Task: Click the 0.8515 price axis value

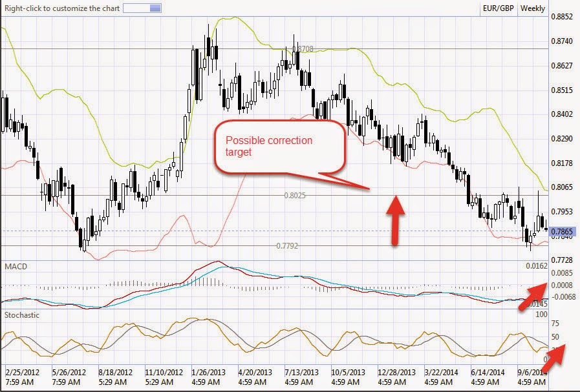Action: point(562,90)
